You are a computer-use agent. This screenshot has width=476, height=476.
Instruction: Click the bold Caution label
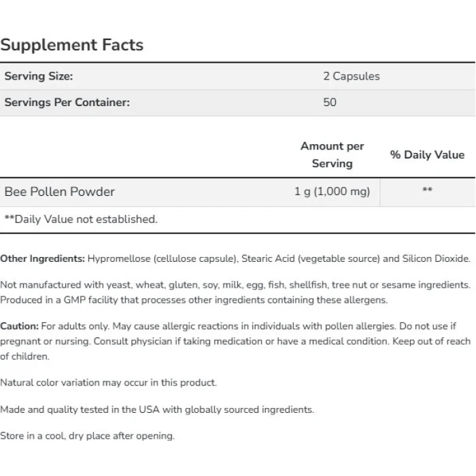pos(19,326)
